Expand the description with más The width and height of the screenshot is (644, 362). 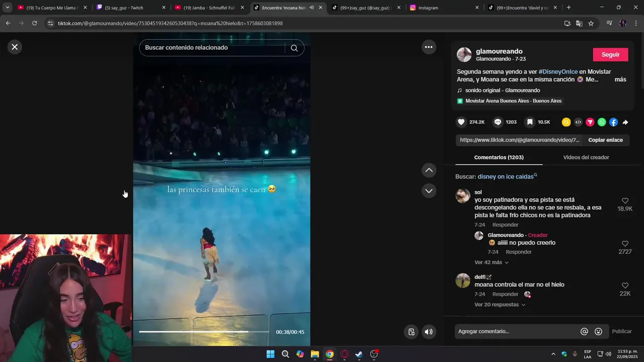click(620, 79)
